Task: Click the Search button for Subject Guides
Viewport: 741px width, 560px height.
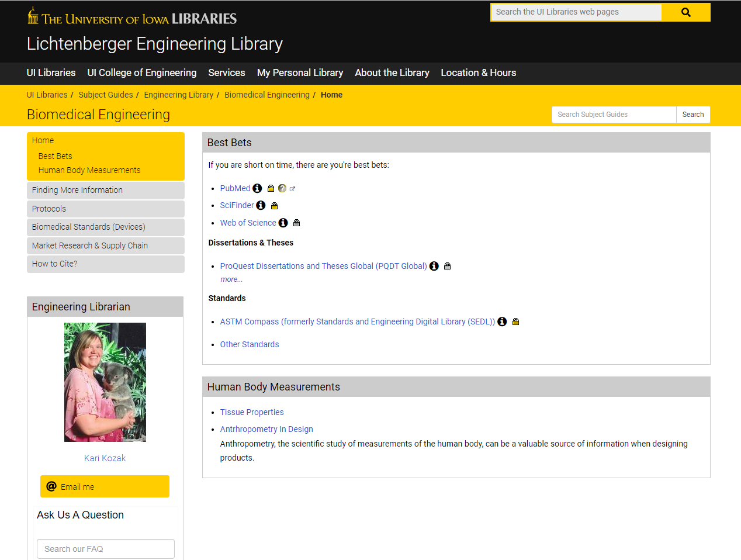Action: [x=692, y=115]
